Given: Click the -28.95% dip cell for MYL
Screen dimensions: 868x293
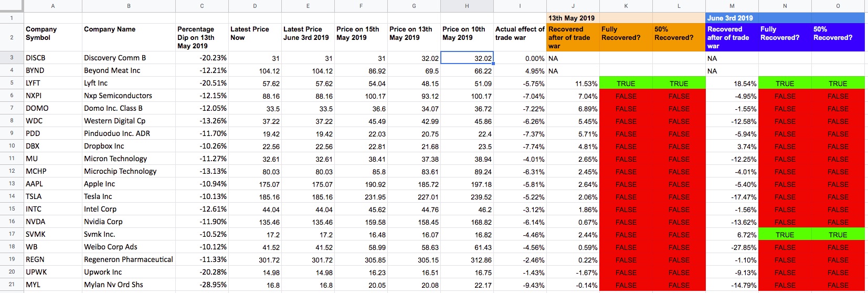Looking at the screenshot, I should point(202,285).
